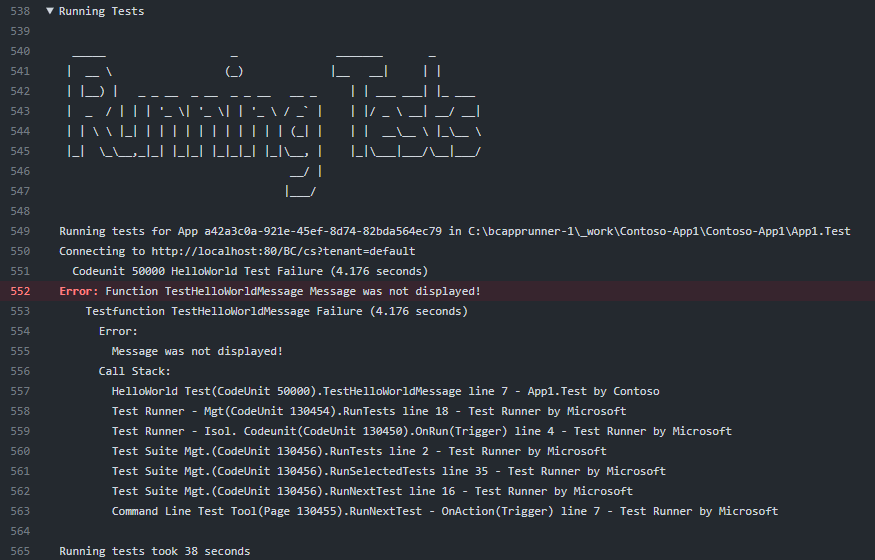Click the Running tests took 38 seconds line
Viewport: 875px width, 560px height.
click(x=155, y=551)
